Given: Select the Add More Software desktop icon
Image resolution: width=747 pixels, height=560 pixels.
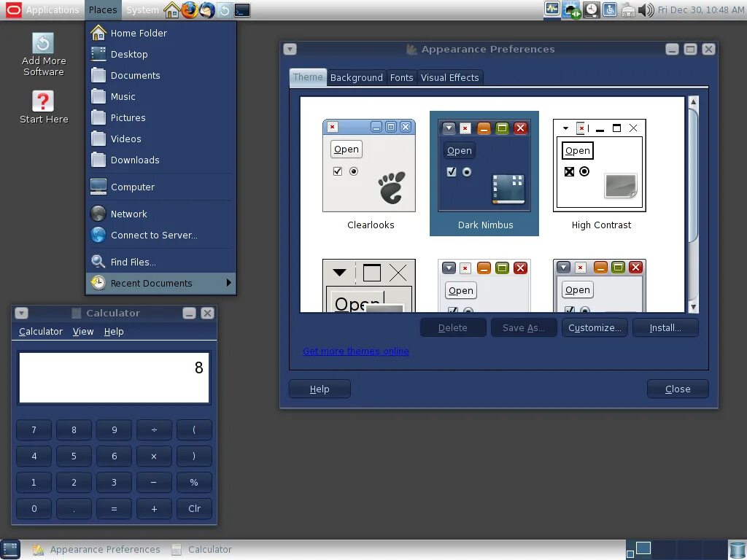Looking at the screenshot, I should [x=43, y=55].
